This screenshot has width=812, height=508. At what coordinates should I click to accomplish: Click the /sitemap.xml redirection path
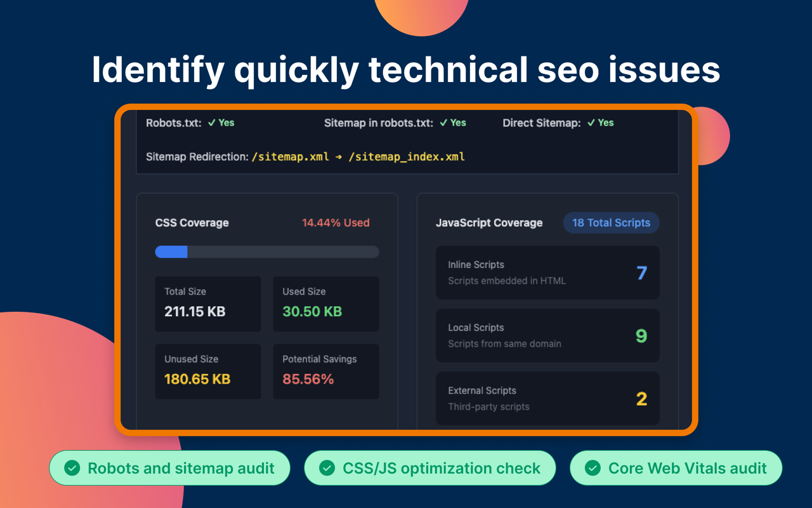pos(291,157)
